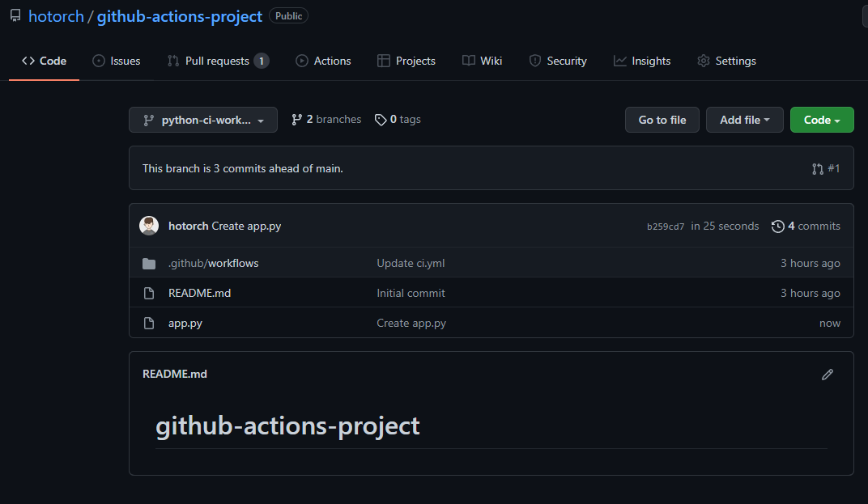Open commit hash b259cd7
868x504 pixels.
pyautogui.click(x=666, y=227)
